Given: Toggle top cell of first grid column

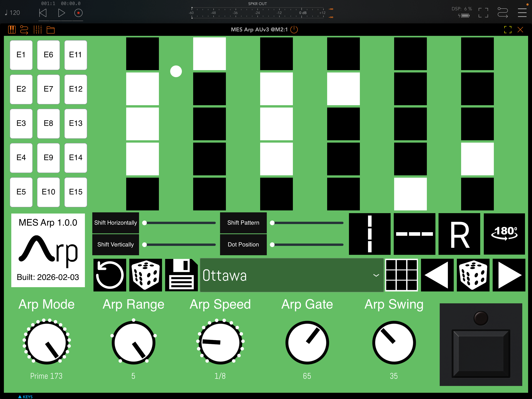Looking at the screenshot, I should (143, 54).
